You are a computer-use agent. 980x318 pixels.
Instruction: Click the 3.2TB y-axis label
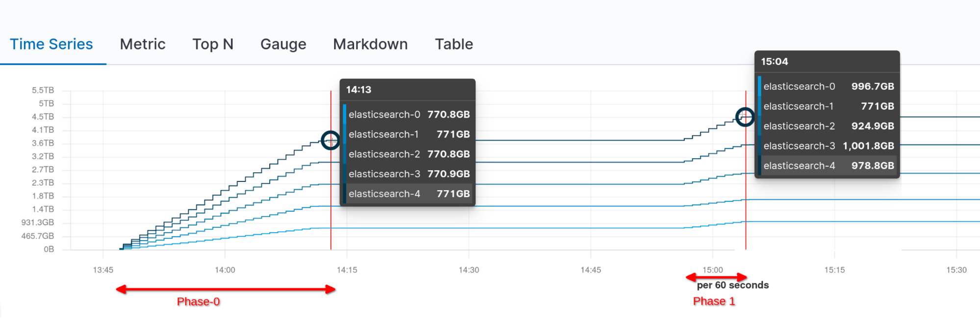(x=43, y=156)
